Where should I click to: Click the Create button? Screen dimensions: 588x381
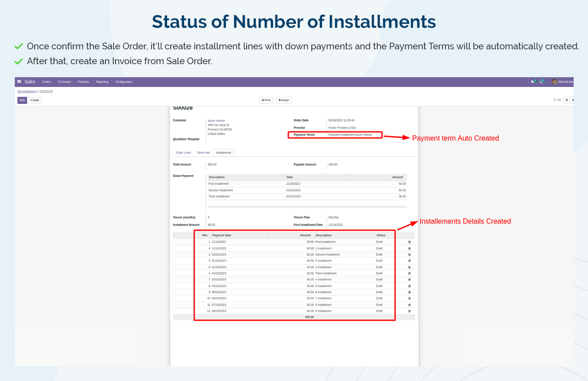[35, 100]
